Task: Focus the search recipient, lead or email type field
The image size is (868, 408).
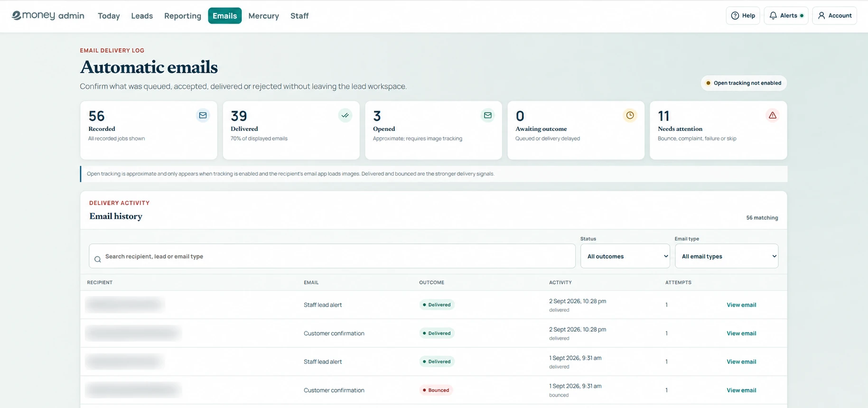Action: point(332,256)
